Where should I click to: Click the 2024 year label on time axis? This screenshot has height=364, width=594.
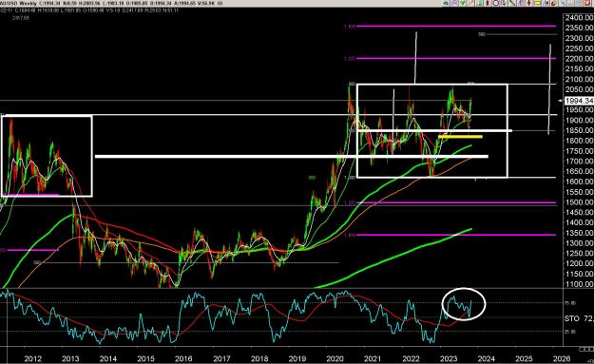coord(486,358)
